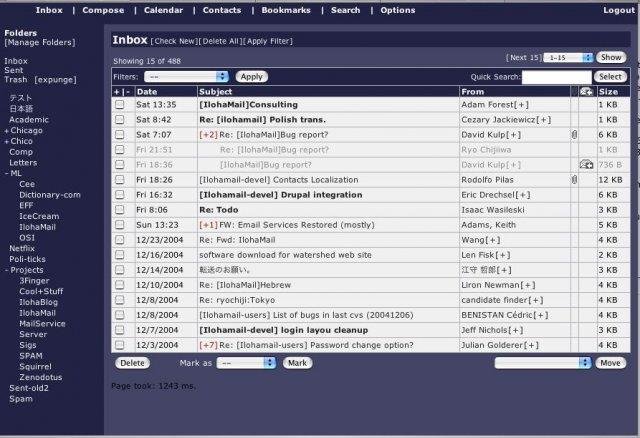Check box for Password change option thread

point(120,345)
